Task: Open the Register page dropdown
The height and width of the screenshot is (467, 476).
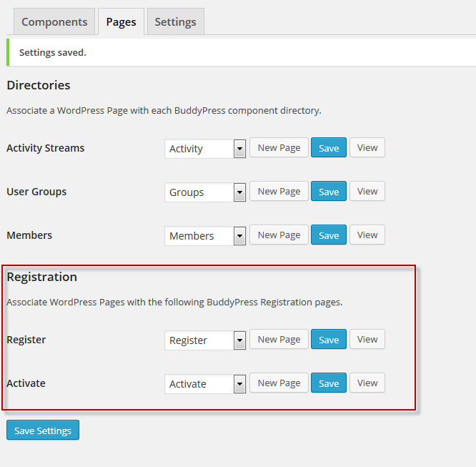Action: (x=205, y=340)
